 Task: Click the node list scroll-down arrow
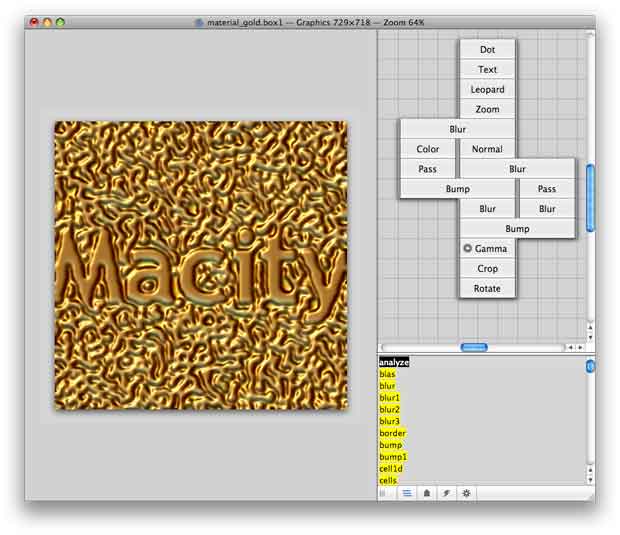click(x=590, y=480)
